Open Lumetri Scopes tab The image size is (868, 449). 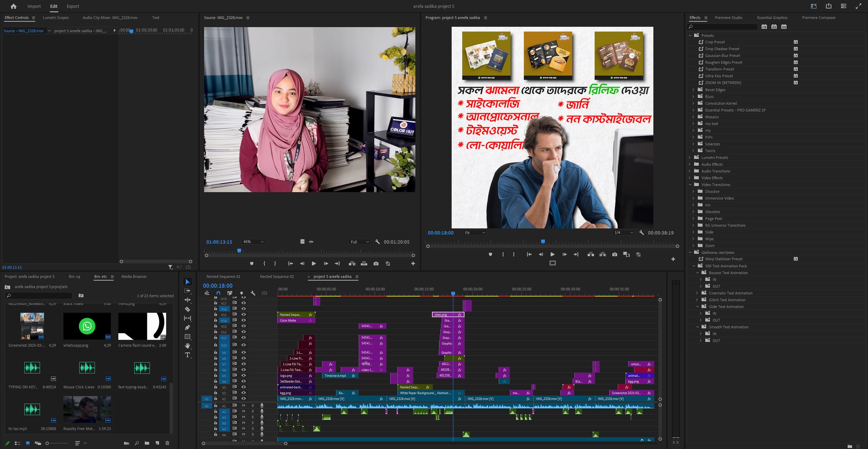[56, 18]
